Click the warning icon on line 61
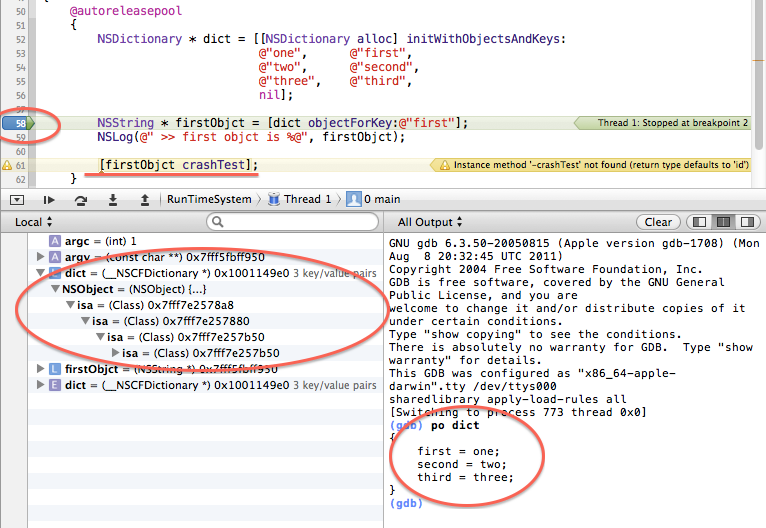Image resolution: width=766 pixels, height=528 pixels. [x=7, y=165]
